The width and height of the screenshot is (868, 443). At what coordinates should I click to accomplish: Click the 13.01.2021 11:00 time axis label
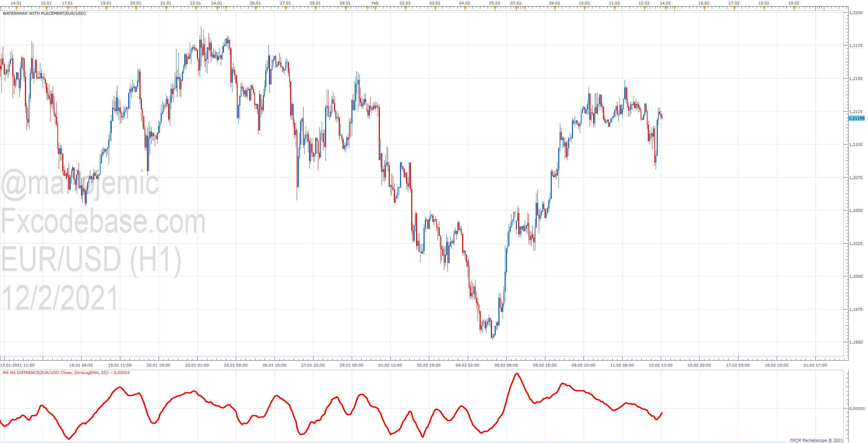pyautogui.click(x=17, y=365)
